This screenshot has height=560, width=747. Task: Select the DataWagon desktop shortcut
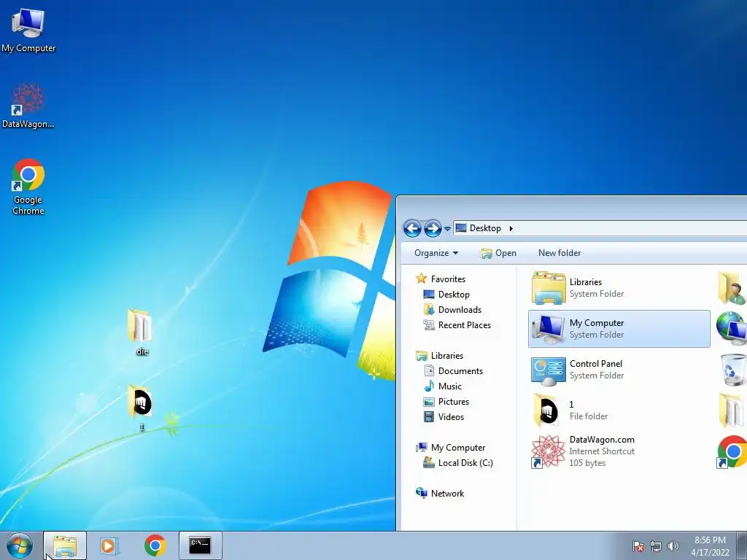tap(28, 106)
